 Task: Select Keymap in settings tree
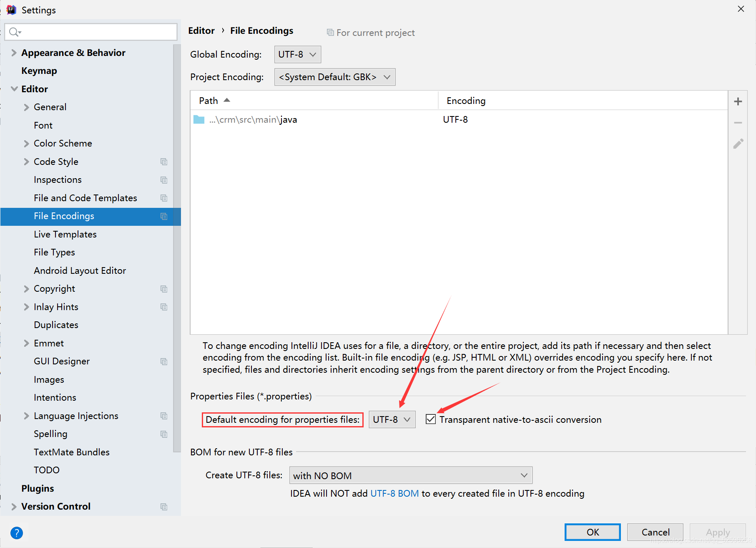click(39, 71)
